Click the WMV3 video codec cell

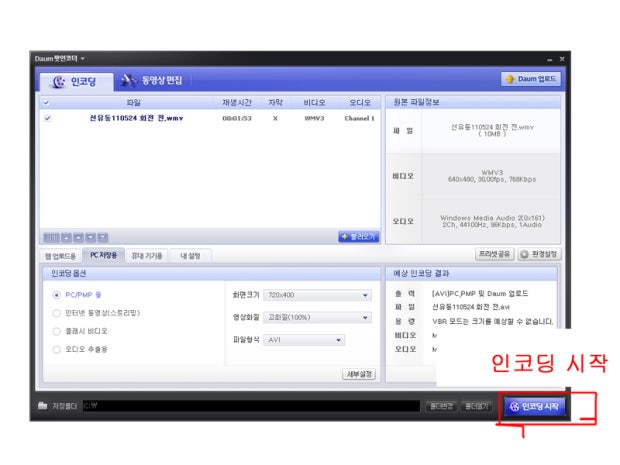[314, 118]
